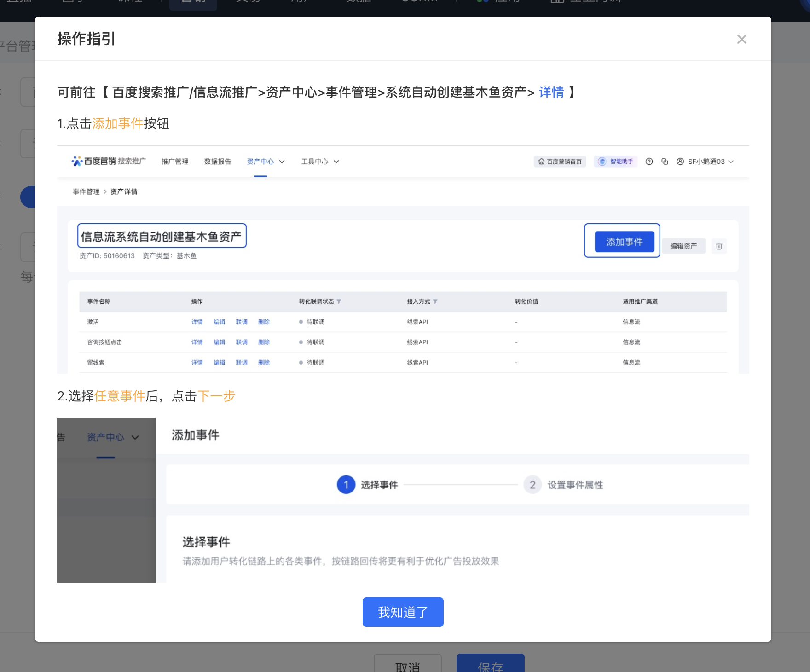Click the 百度营销 logo in guide image
The width and height of the screenshot is (810, 672).
109,161
